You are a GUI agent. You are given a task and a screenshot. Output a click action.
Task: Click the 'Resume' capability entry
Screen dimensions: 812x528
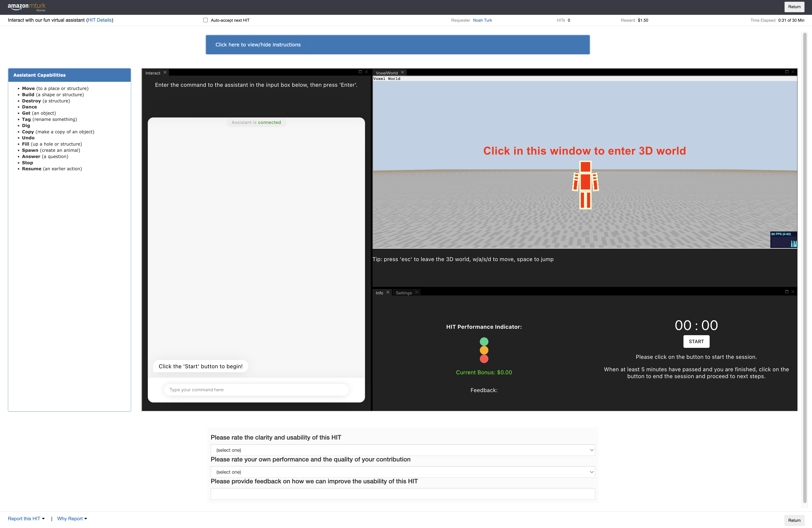pos(52,169)
